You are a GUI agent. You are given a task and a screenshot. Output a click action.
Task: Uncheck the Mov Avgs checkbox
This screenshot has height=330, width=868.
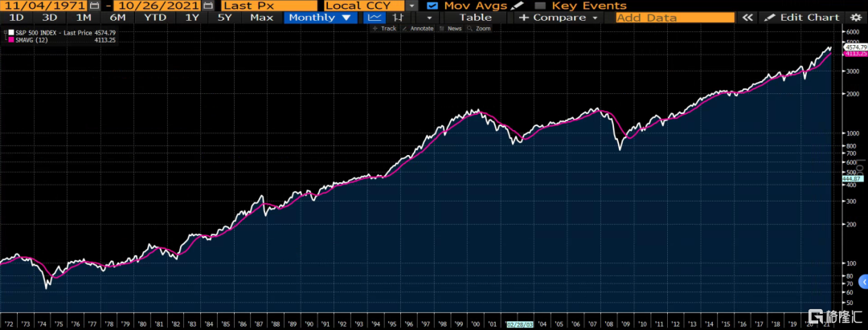pos(432,6)
